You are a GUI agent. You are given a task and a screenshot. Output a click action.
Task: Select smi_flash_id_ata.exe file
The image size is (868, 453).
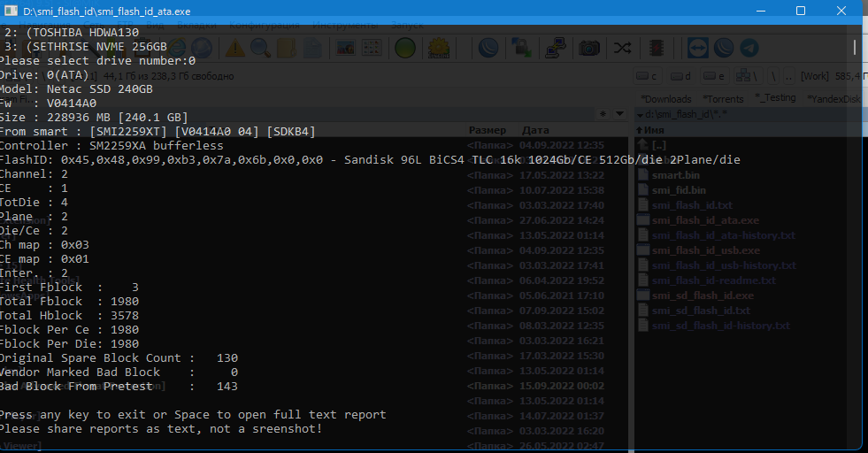705,220
